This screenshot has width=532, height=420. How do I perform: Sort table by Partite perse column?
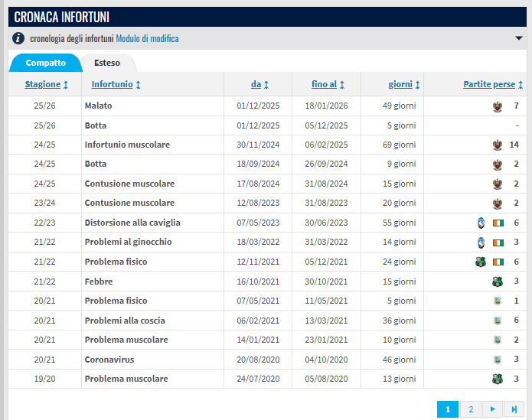[x=492, y=84]
